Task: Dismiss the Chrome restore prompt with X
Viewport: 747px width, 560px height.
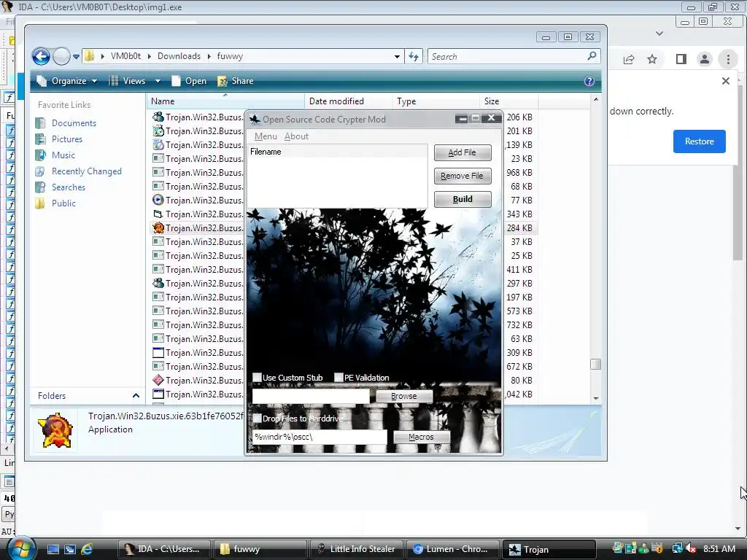Action: tap(726, 81)
